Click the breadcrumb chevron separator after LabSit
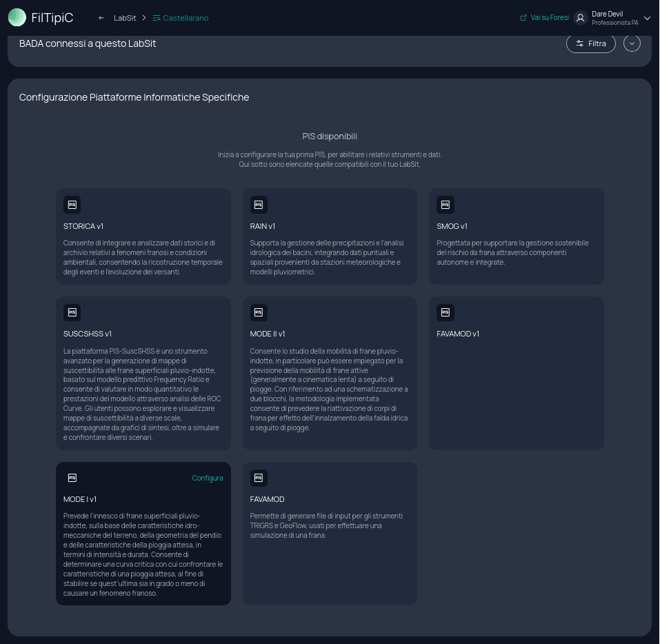Viewport: 660px width, 644px height. pos(144,18)
